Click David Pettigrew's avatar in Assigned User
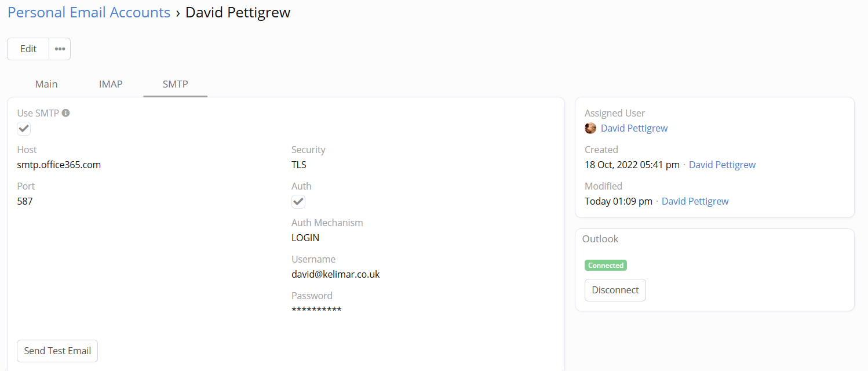The height and width of the screenshot is (371, 868). click(x=590, y=128)
